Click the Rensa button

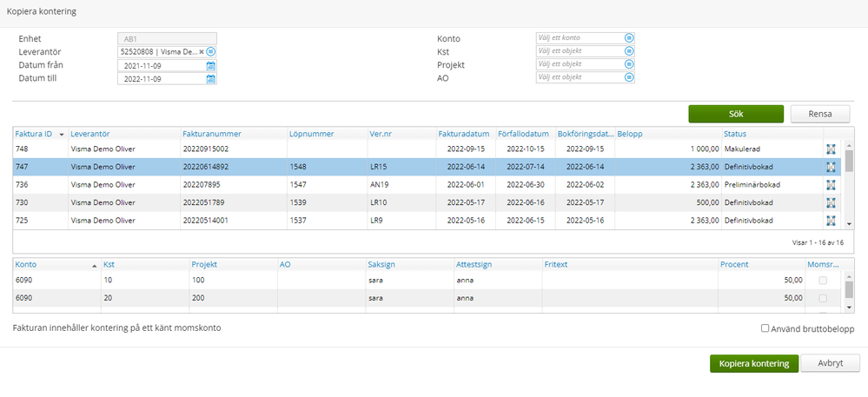[x=819, y=114]
